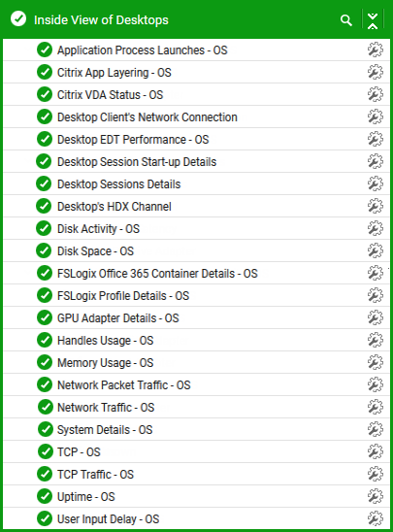Open the search icon in the header
Screen dimensions: 393x532
345,20
